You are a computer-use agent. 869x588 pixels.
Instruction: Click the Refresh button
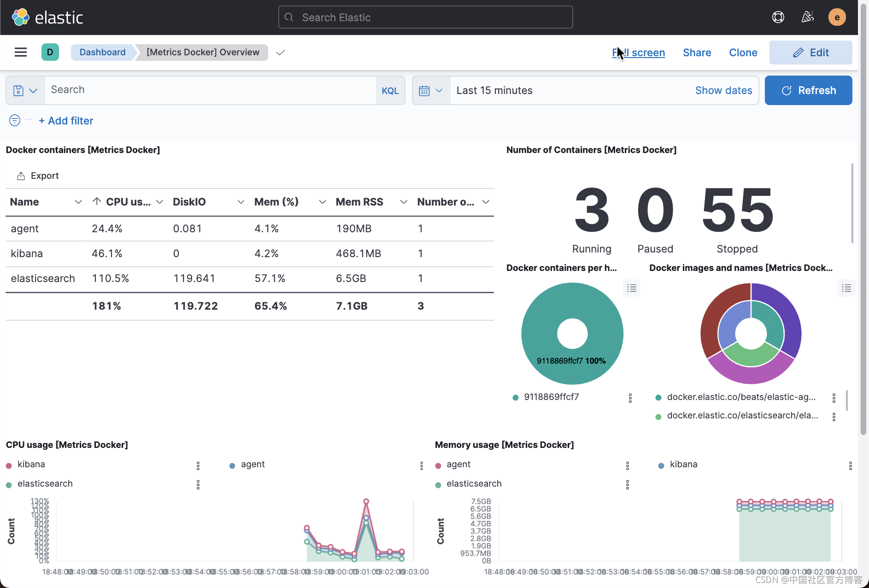808,90
